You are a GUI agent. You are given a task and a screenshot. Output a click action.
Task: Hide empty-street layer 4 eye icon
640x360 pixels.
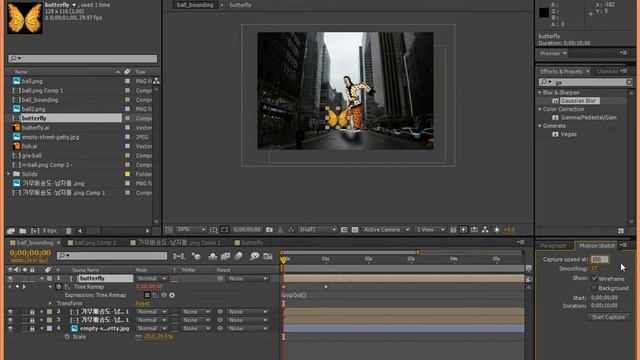click(x=11, y=328)
